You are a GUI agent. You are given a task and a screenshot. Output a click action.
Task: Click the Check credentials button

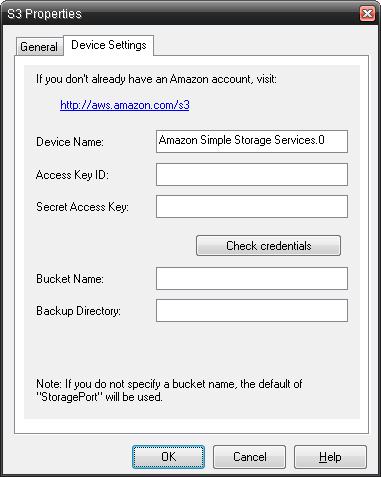pos(268,246)
